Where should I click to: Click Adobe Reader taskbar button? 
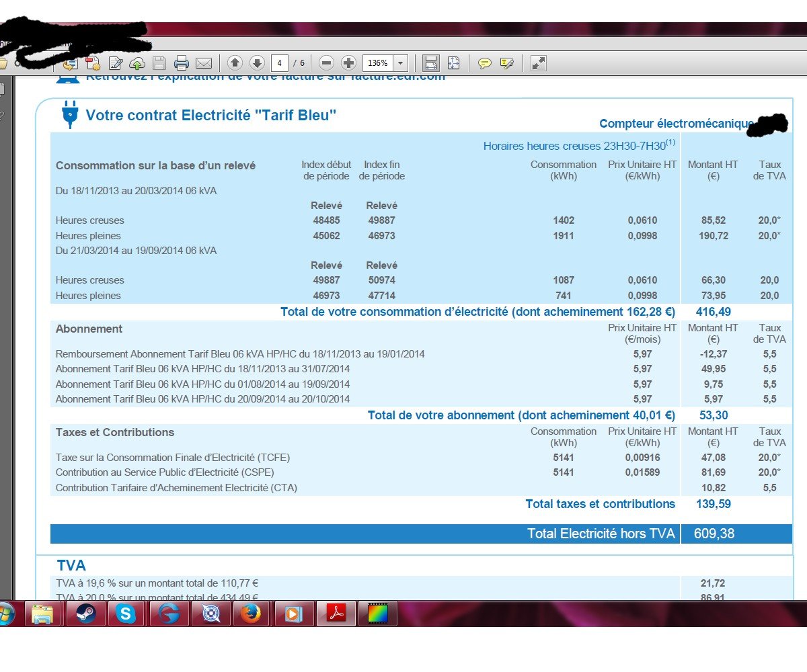pos(336,614)
